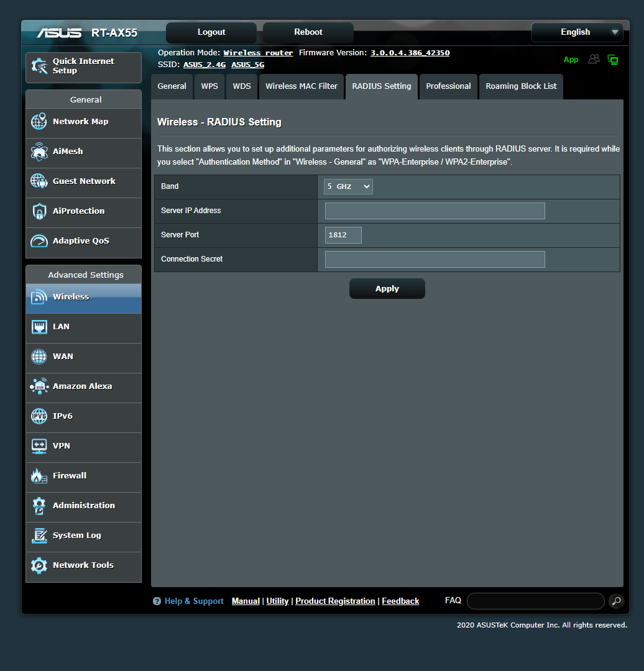Screen dimensions: 644x671
Task: Click the users icon next to App
Action: [x=594, y=59]
